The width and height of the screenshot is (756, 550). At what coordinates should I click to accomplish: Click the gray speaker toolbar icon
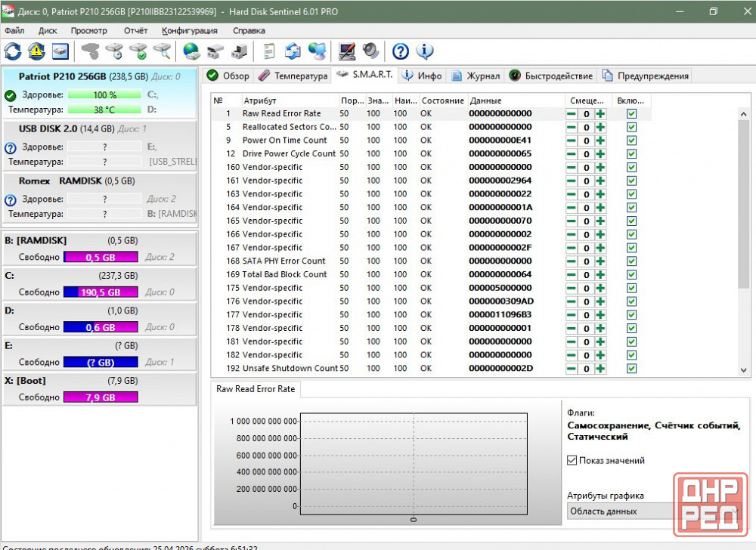(370, 51)
